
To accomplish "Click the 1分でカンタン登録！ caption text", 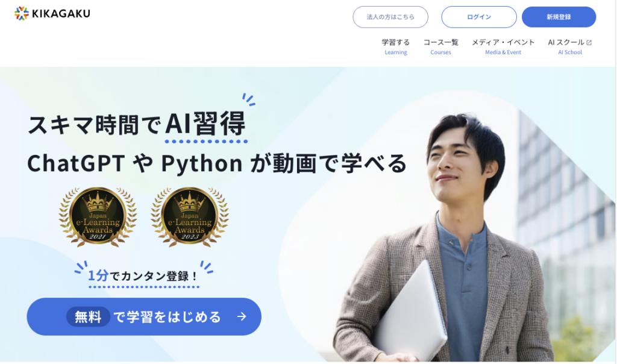I will click(x=143, y=276).
